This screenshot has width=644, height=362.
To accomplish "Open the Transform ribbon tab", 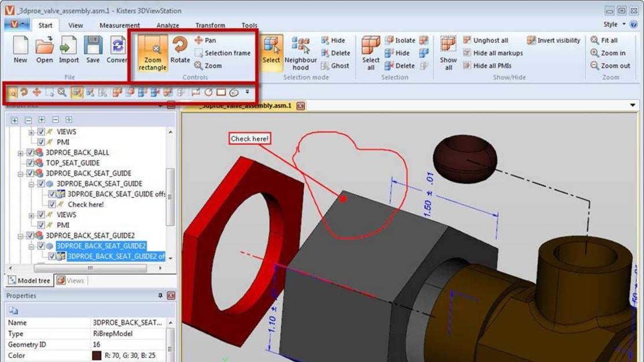I will 210,25.
